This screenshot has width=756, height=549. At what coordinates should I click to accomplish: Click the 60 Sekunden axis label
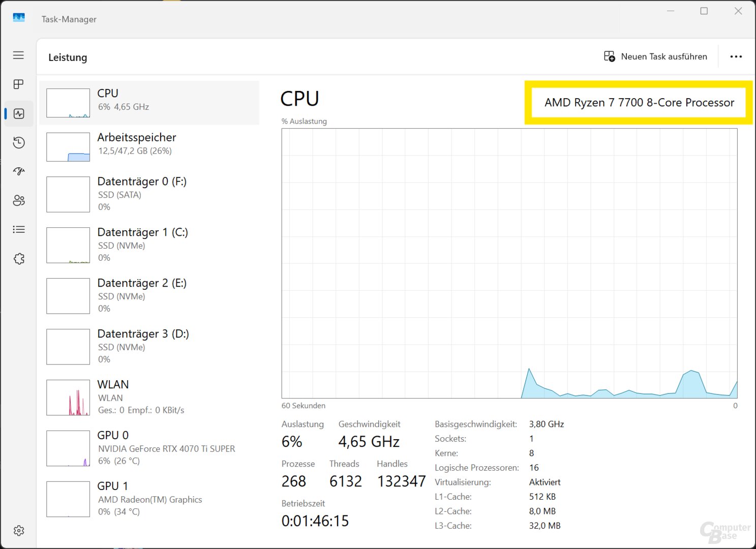(x=304, y=406)
